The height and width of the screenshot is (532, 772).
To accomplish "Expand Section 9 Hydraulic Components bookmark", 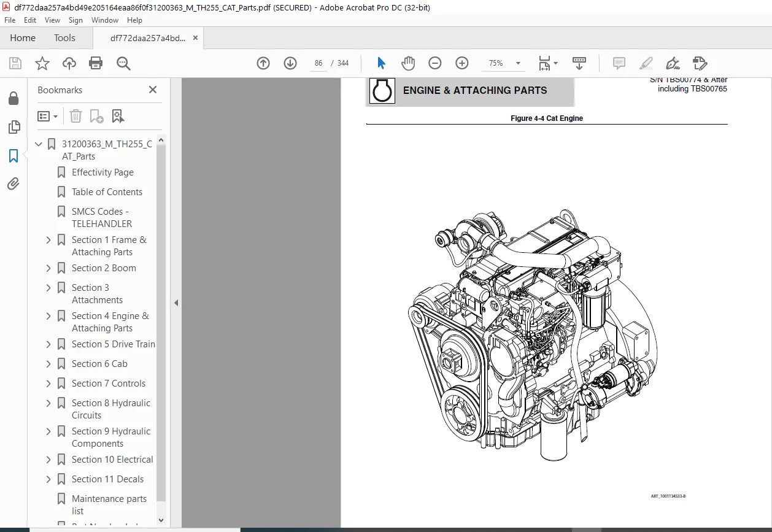I will [x=48, y=431].
